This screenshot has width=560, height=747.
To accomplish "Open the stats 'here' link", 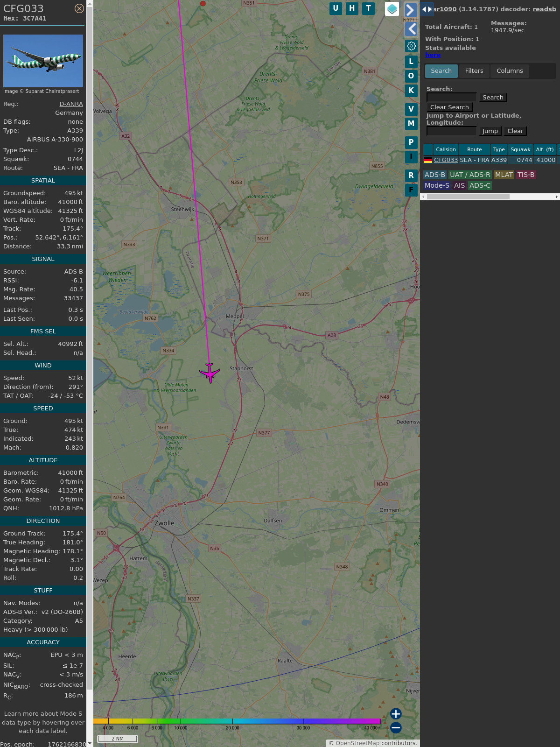I will coord(433,55).
